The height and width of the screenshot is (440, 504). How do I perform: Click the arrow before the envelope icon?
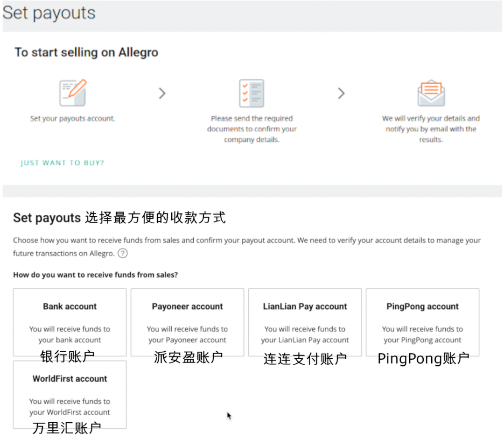pos(341,93)
